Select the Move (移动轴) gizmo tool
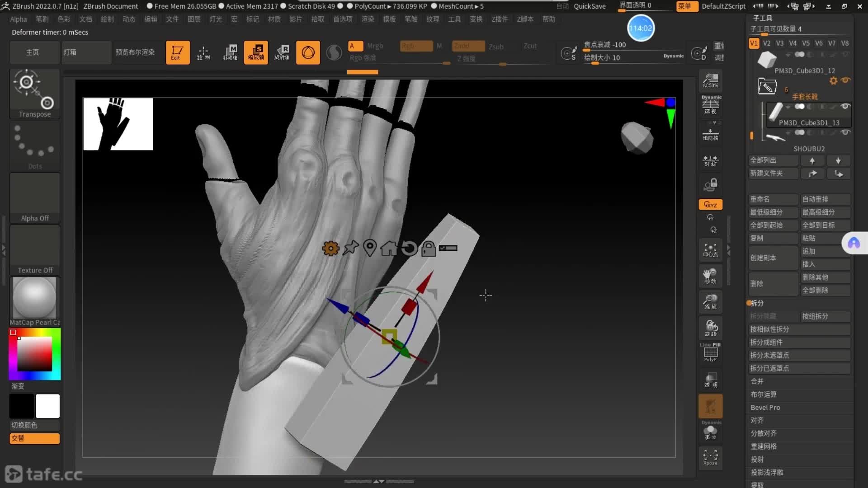 (x=230, y=52)
